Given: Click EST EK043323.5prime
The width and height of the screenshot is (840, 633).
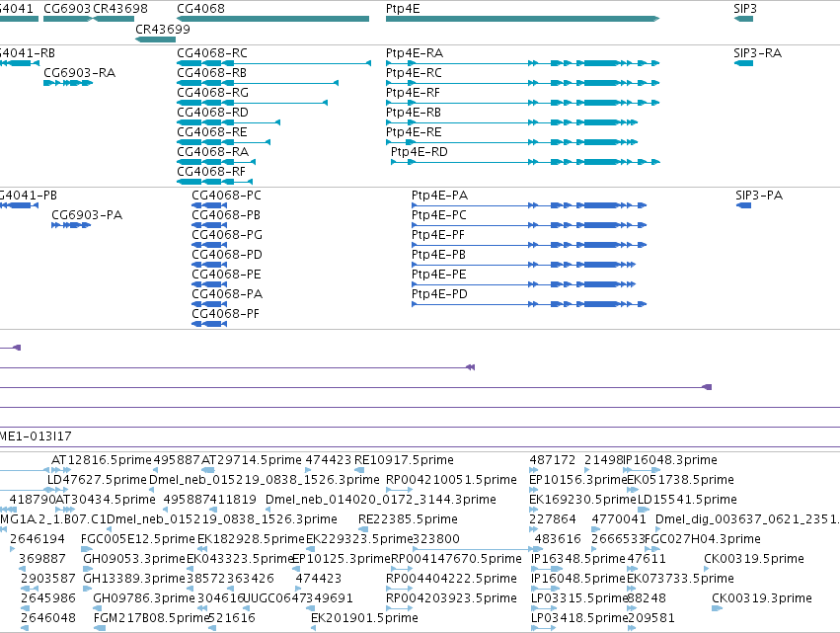Looking at the screenshot, I should point(240,559).
